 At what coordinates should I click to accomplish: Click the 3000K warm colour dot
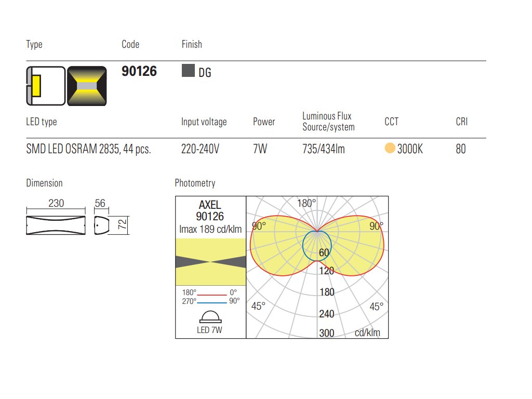coord(390,148)
